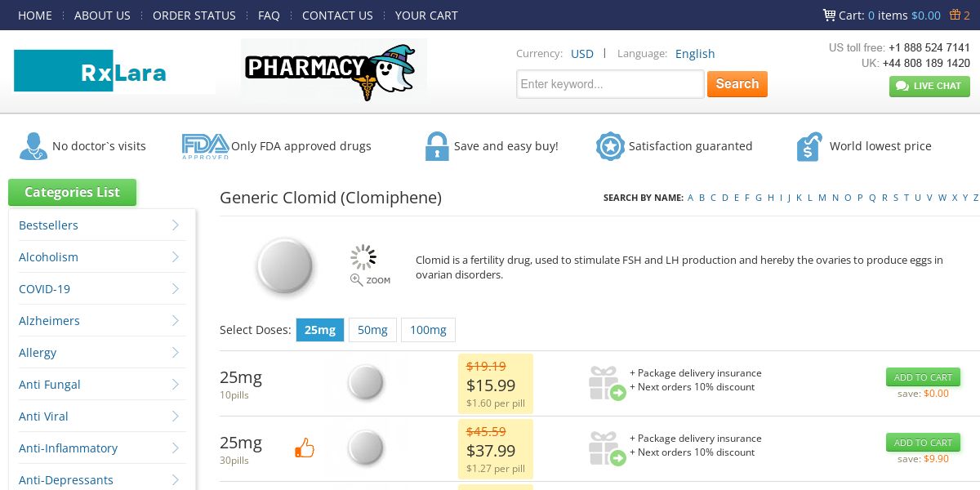Click the thumbs-up icon on 30 pills row
980x490 pixels.
305,448
